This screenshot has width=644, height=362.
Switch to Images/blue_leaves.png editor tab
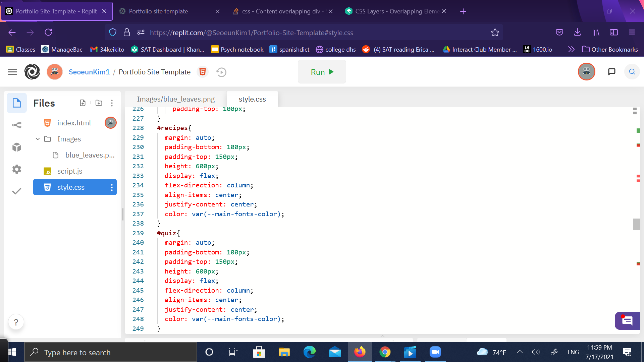(x=176, y=99)
